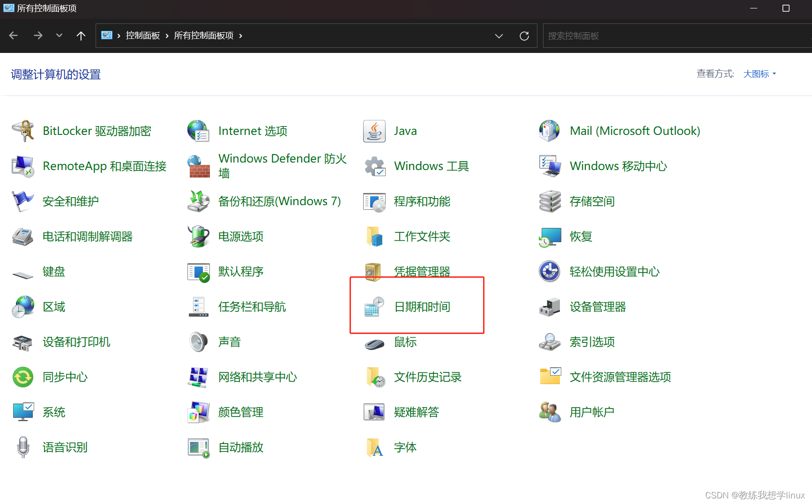Image resolution: width=812 pixels, height=504 pixels.
Task: Open the 安全和维护 flag icon
Action: pyautogui.click(x=23, y=201)
